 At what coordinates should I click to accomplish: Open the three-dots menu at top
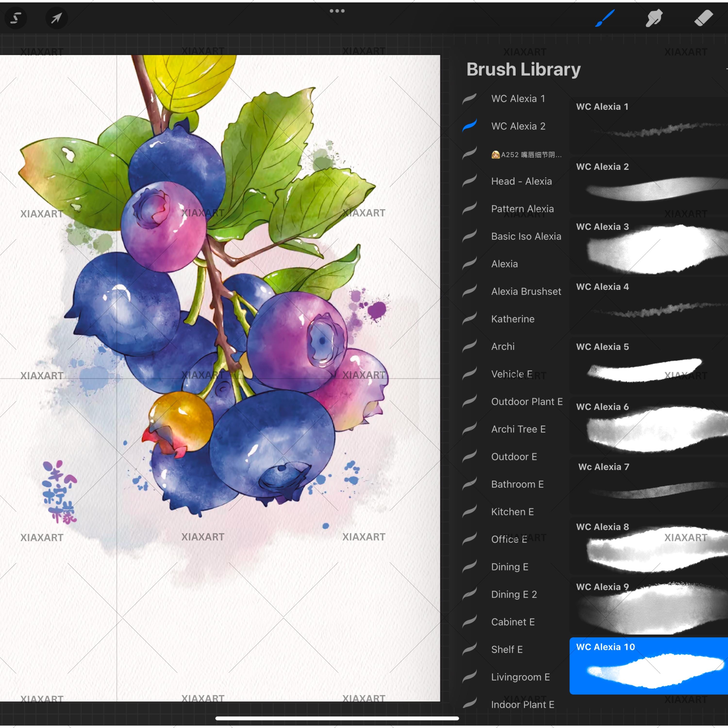(x=337, y=10)
